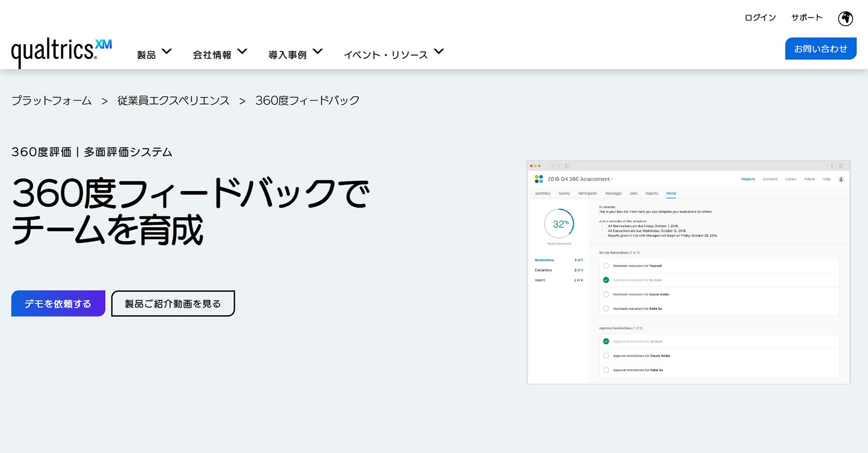Image resolution: width=868 pixels, height=453 pixels.
Task: Check Approve nominations for Cassie Andor circle
Action: coord(606,356)
